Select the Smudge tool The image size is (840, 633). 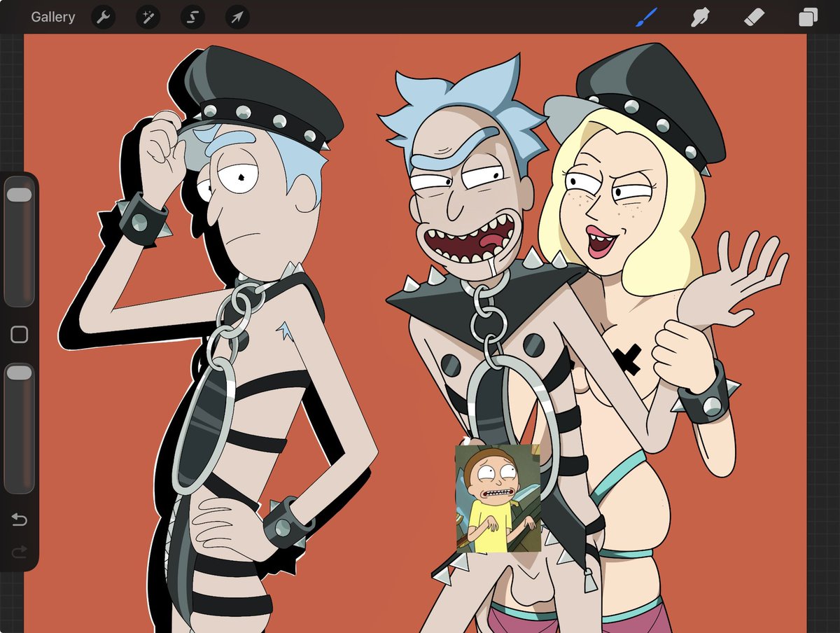700,17
